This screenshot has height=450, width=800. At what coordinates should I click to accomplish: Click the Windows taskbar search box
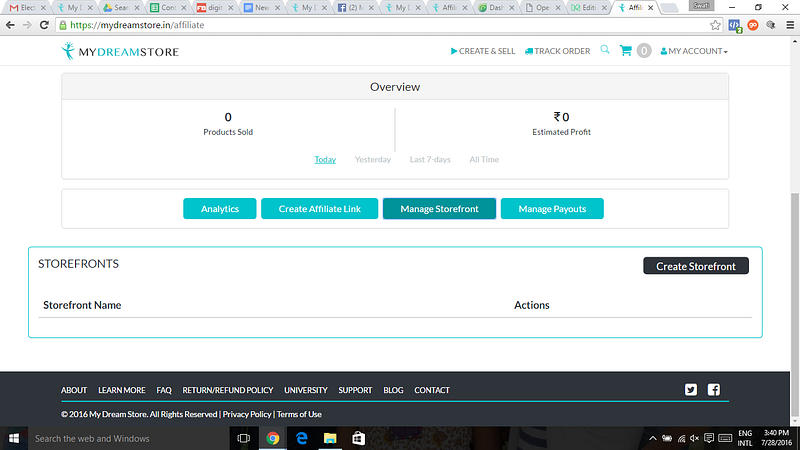(x=128, y=438)
